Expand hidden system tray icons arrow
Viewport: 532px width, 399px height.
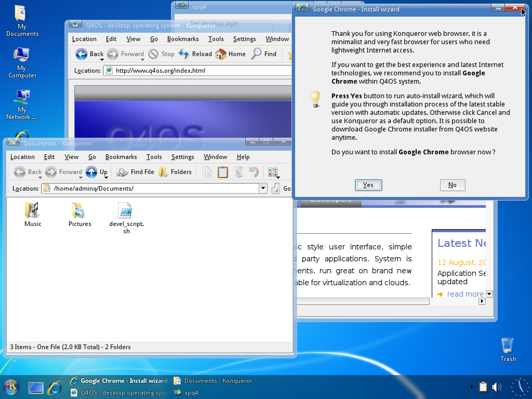click(x=471, y=387)
